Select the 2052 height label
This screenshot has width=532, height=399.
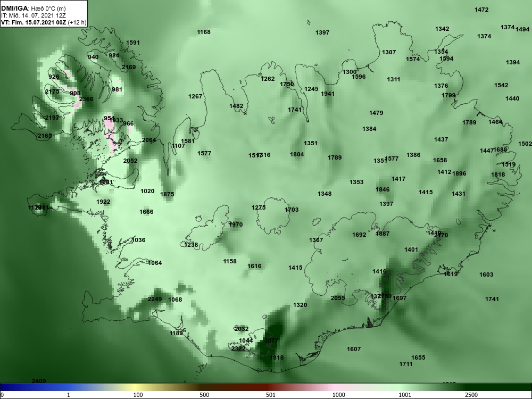pyautogui.click(x=130, y=161)
